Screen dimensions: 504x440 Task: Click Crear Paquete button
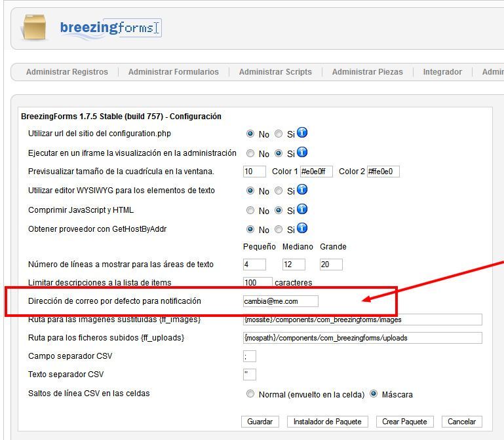[x=404, y=422]
